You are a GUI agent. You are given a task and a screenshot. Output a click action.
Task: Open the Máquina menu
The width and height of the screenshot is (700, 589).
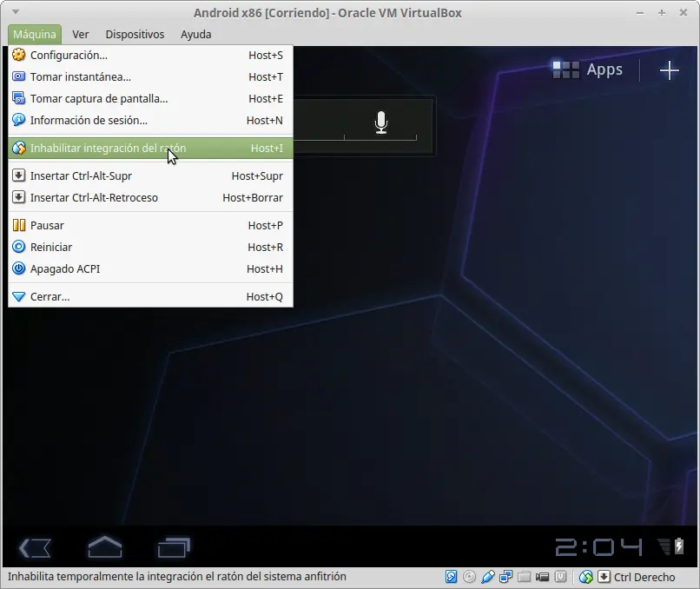coord(35,35)
